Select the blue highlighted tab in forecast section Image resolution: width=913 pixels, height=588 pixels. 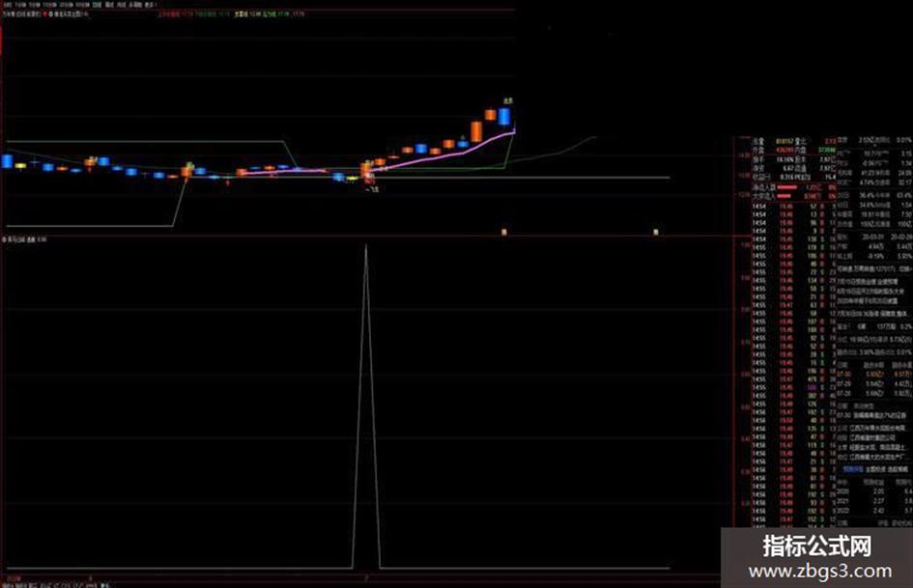pos(852,468)
